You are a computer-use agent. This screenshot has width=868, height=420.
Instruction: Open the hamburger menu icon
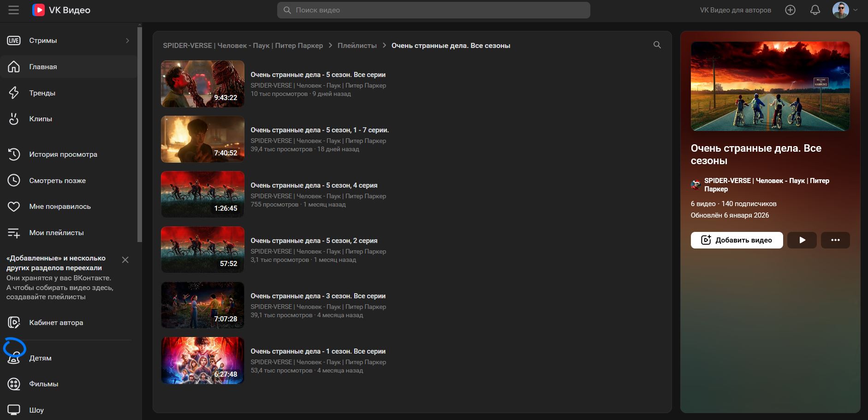point(14,10)
